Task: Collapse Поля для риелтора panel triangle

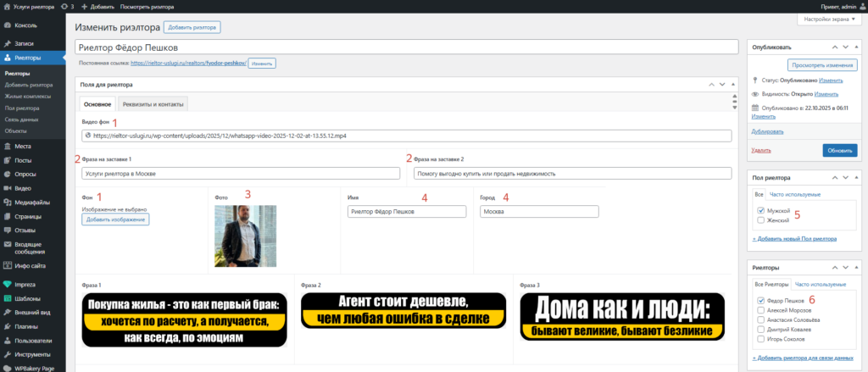Action: pos(733,85)
